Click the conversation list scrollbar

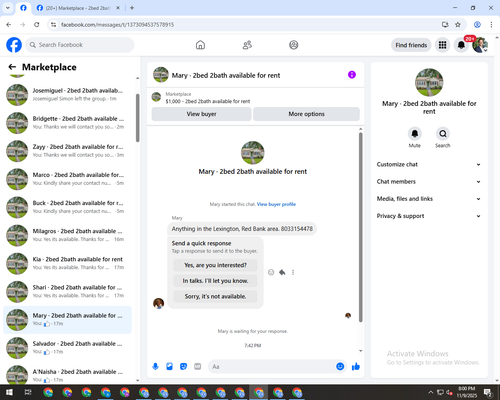(x=138, y=118)
